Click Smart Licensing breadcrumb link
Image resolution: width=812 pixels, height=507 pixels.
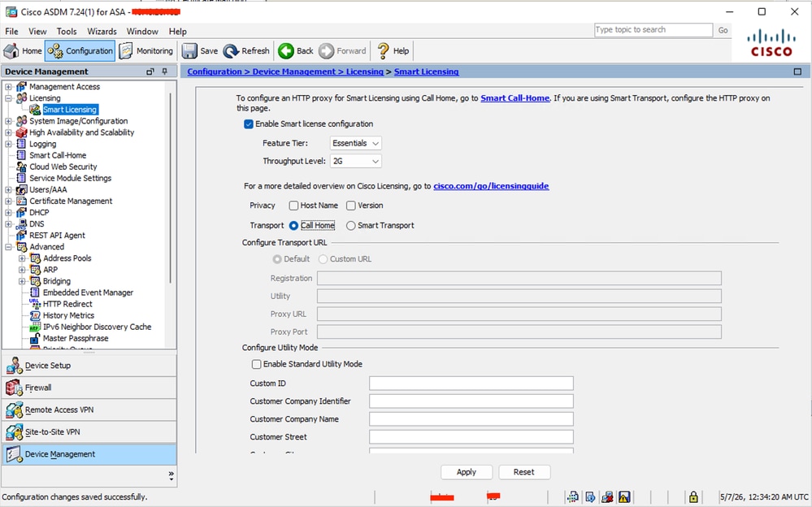point(426,72)
